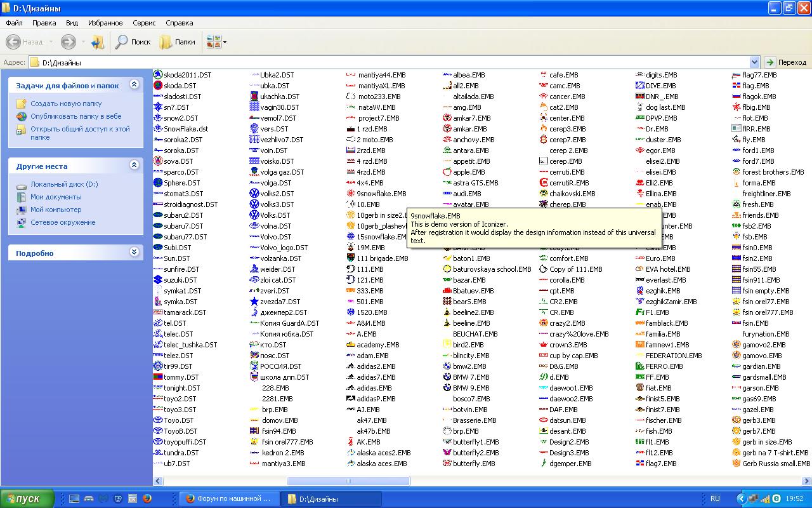Select file name academy.EMB
This screenshot has width=812, height=508.
click(x=378, y=345)
